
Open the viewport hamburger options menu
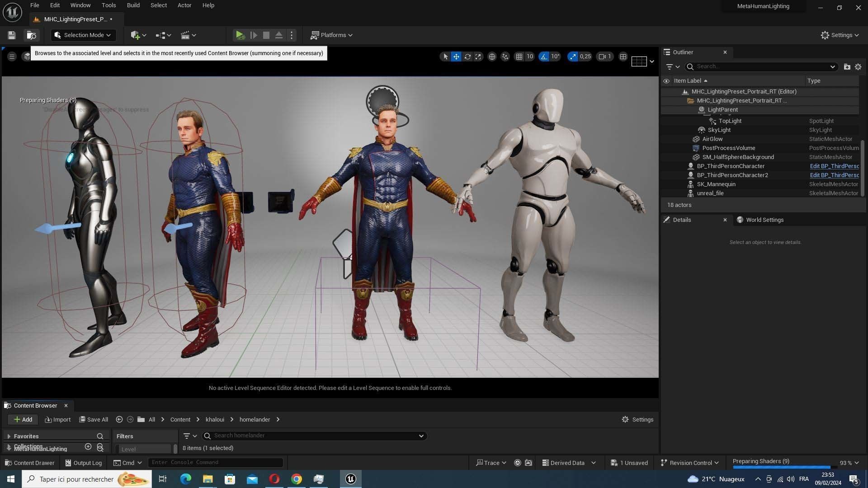[12, 56]
